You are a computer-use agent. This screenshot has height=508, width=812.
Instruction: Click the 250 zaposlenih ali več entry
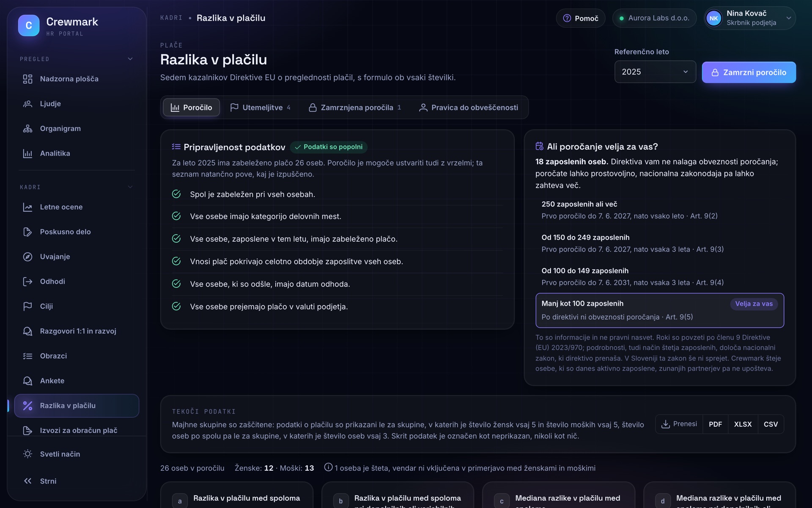[x=660, y=210]
